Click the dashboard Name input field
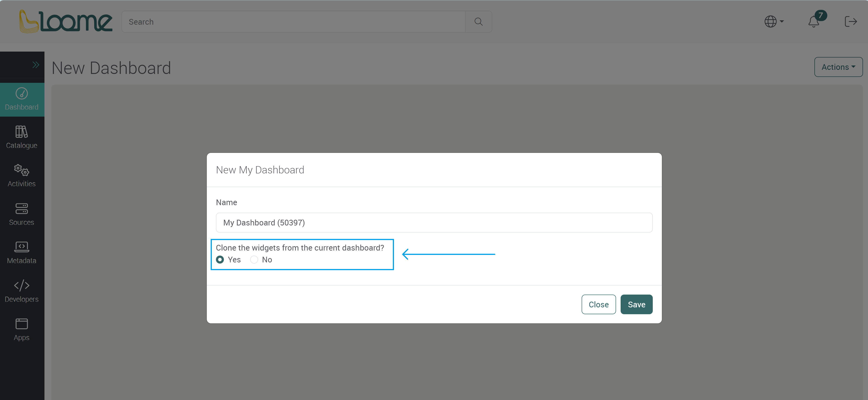Screen dimensions: 868x400 (x=434, y=223)
